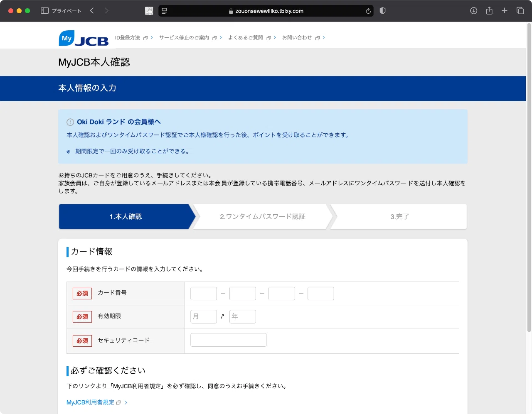Focus the 月 expiry month field

pos(204,316)
